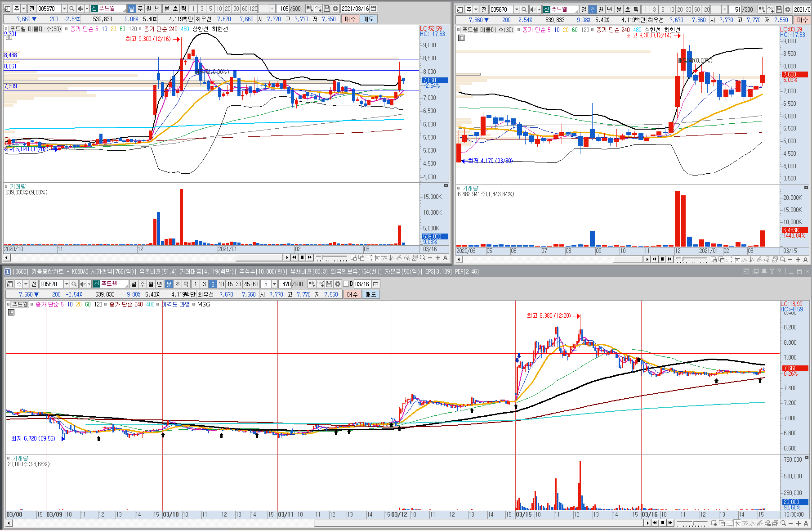Click save icon in minute chart toolbar
Screen dimensions: 812x531
(x=329, y=284)
